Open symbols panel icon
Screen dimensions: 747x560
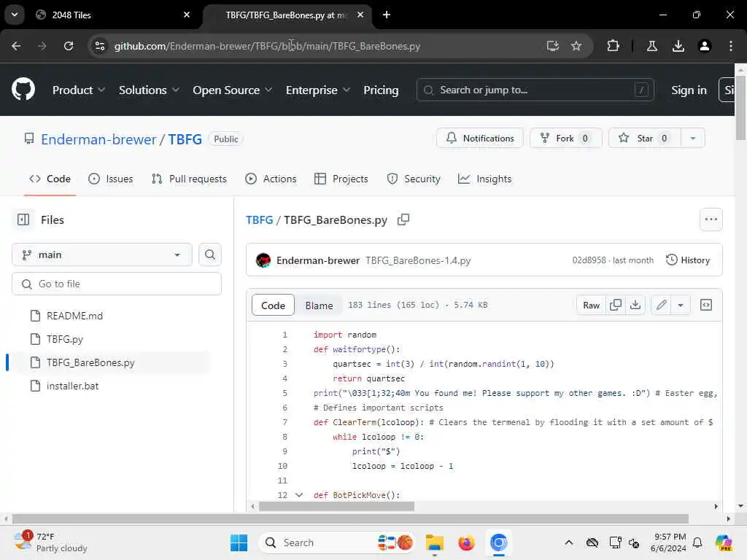(706, 305)
